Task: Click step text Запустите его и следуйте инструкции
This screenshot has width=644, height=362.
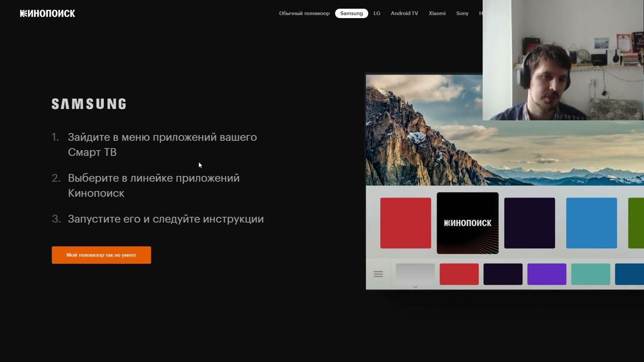Action: coord(166,219)
